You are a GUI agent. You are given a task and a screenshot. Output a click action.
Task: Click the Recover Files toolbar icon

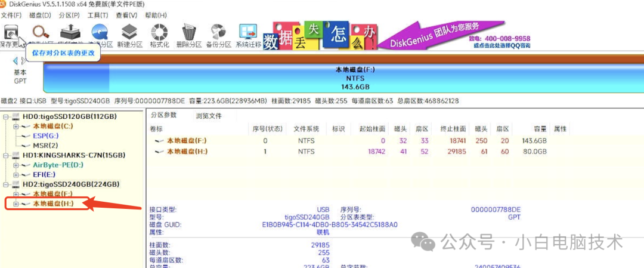pos(70,32)
